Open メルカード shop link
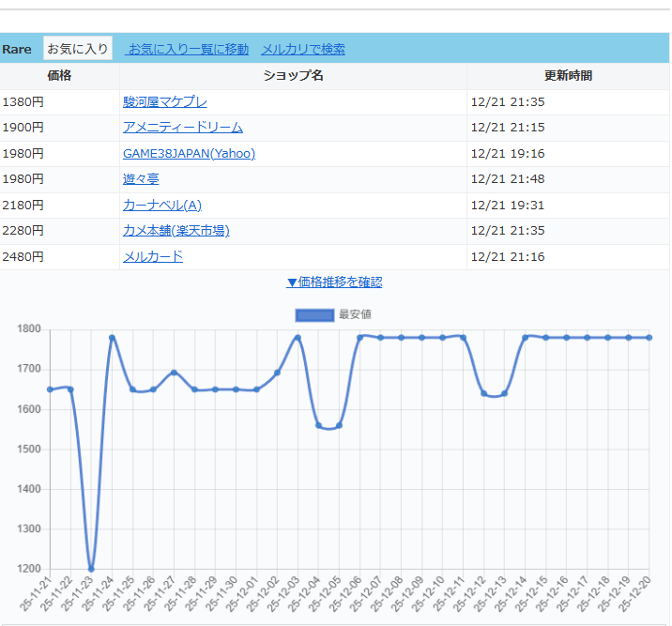The image size is (672, 626). coord(153,256)
